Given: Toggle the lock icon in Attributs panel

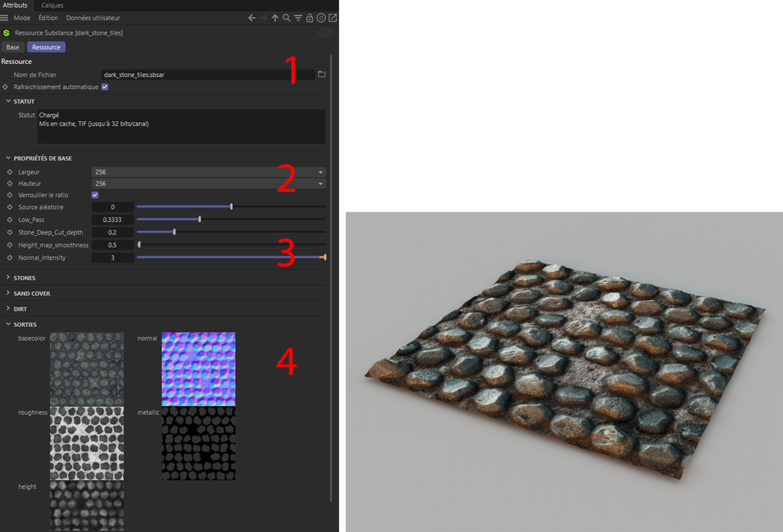Looking at the screenshot, I should 310,18.
